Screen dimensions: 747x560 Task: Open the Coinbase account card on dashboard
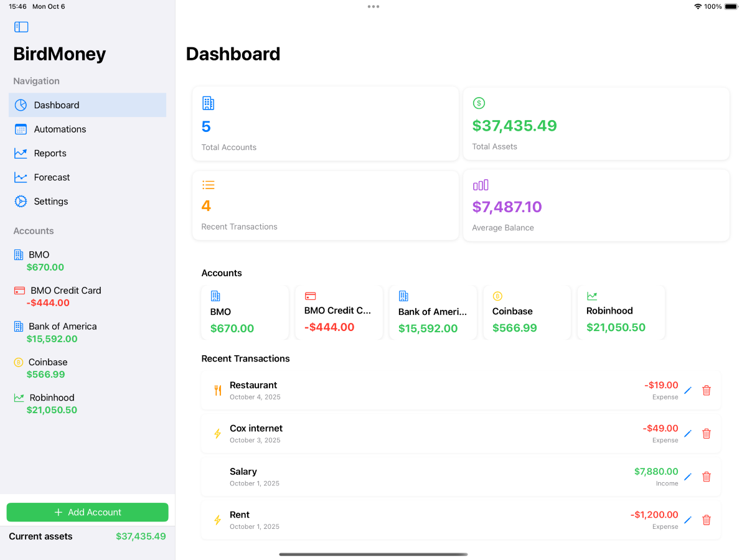[x=527, y=312]
